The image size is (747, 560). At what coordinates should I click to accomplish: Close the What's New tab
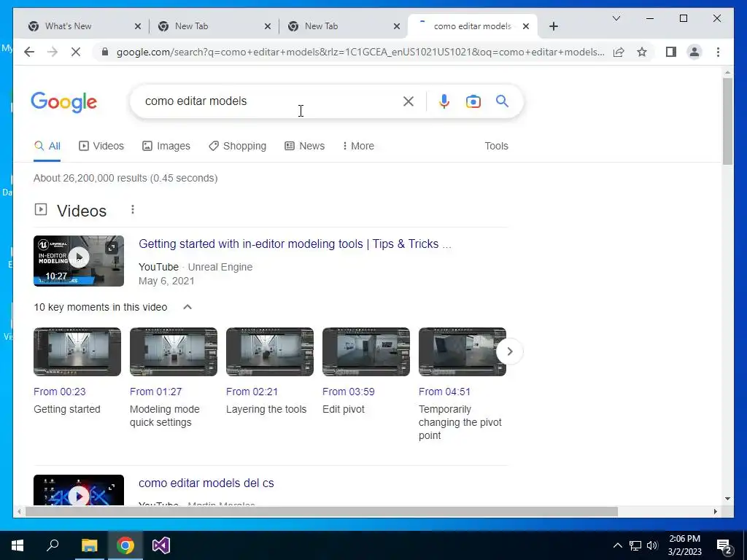click(138, 26)
